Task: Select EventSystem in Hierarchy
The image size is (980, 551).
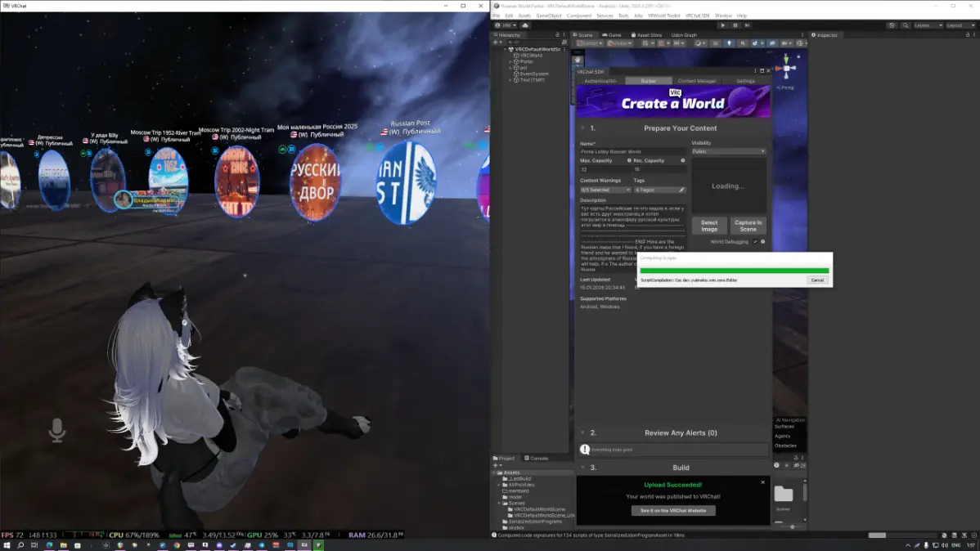Action: click(533, 74)
